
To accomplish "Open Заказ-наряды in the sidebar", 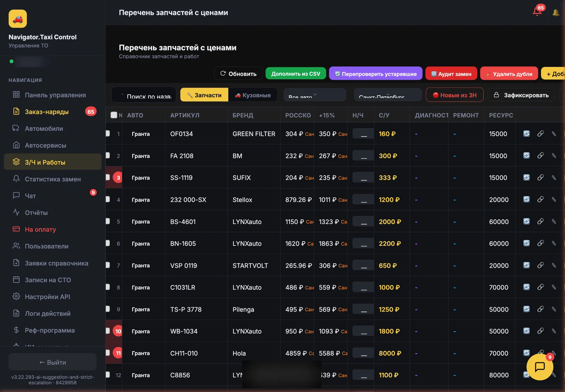I will pyautogui.click(x=53, y=112).
